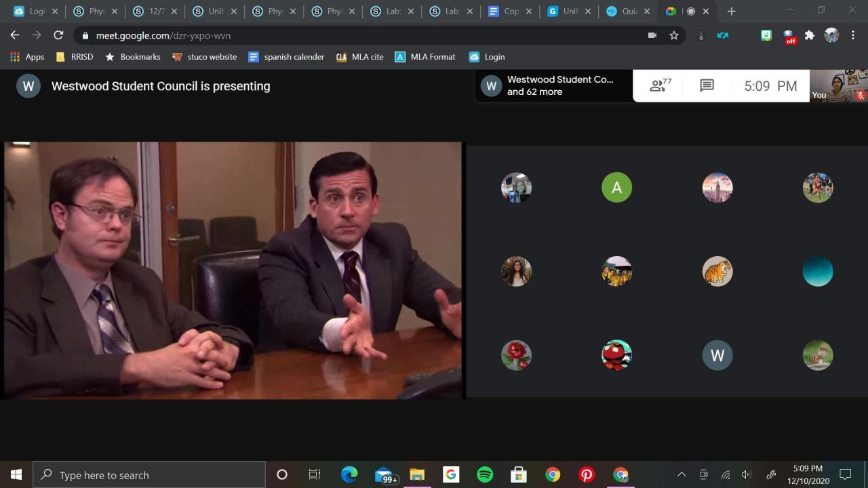Click the camera icon in the address bar

[652, 35]
